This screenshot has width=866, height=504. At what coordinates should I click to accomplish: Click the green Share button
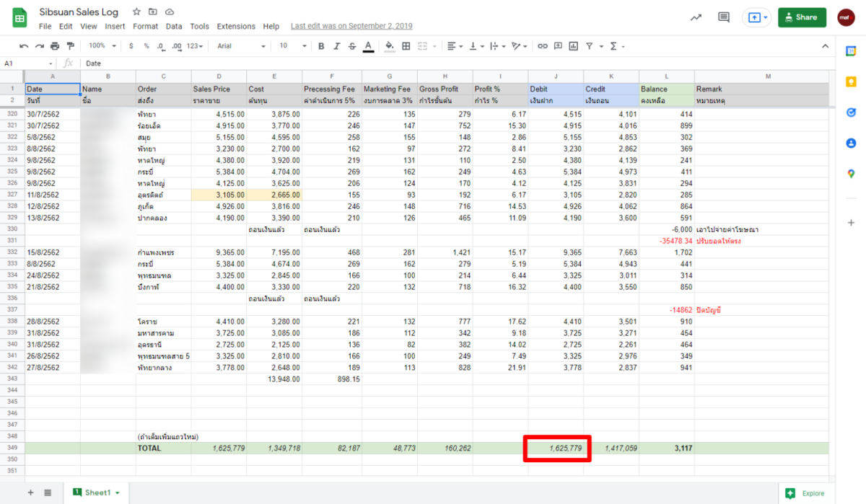(802, 17)
